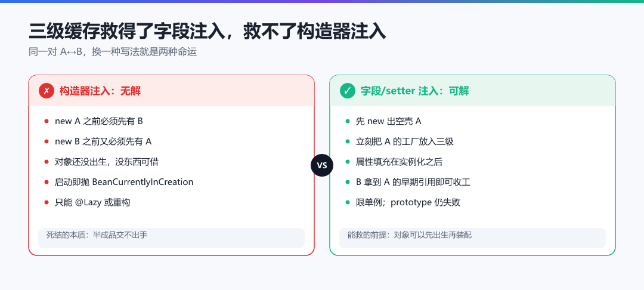The height and width of the screenshot is (290, 644).
Task: Select the bullet B 拿到 A 的早期引用即可收工
Action: (x=413, y=182)
